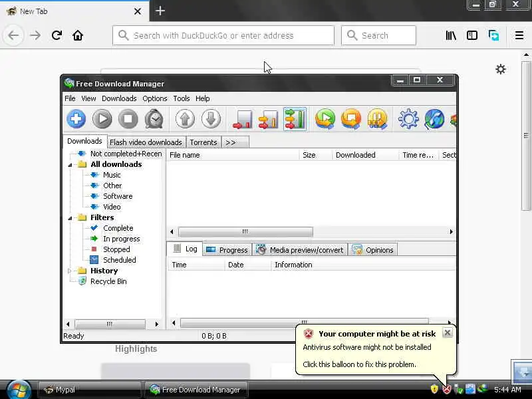Open the Options menu
Screen dimensions: 532x399
[155, 98]
